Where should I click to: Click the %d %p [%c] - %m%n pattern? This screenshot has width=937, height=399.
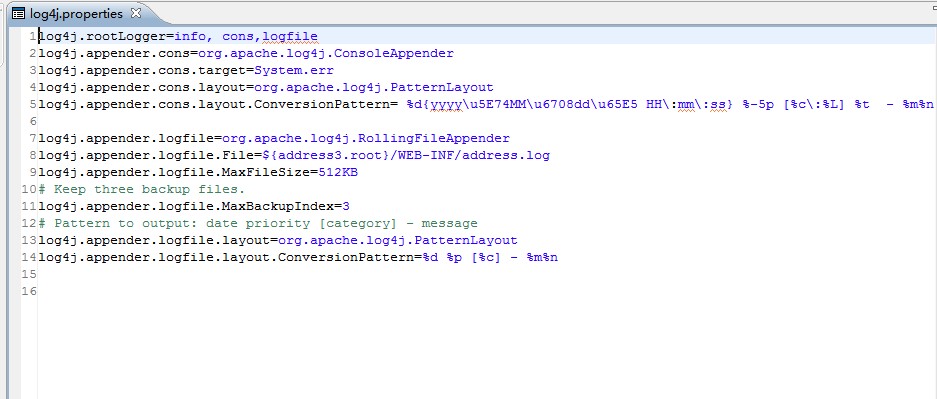click(490, 257)
